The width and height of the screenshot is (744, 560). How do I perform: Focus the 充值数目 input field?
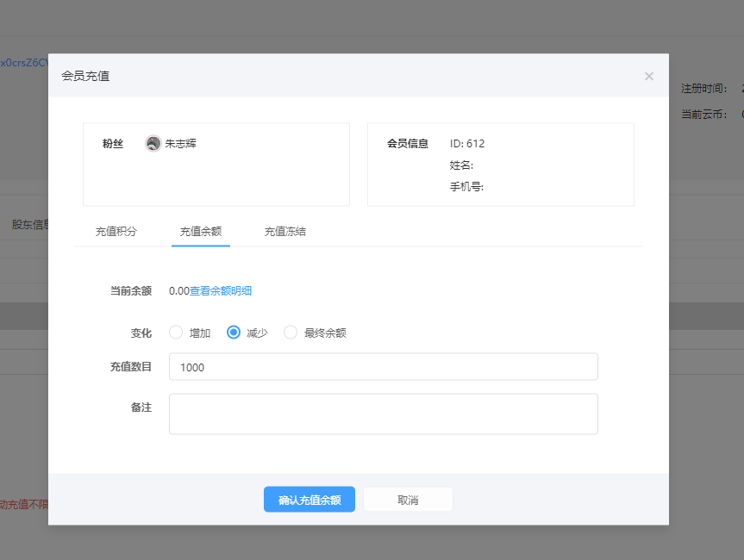pos(384,366)
